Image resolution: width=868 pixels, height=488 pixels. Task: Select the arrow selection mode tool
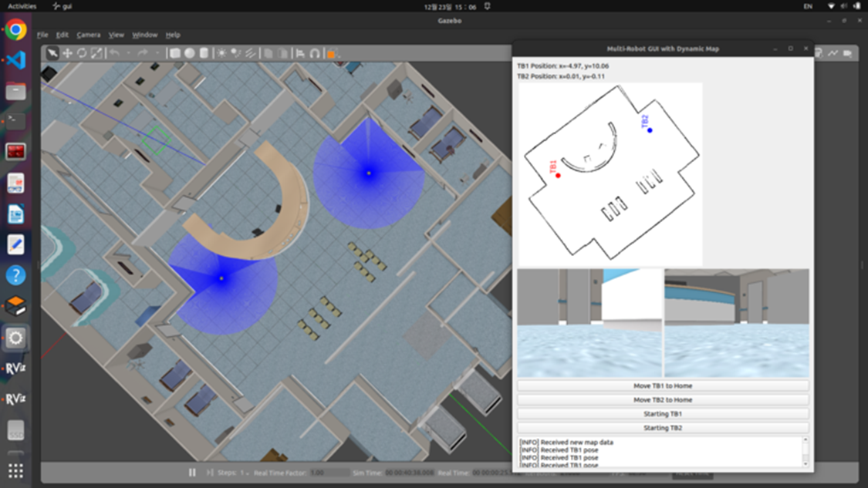click(x=52, y=54)
